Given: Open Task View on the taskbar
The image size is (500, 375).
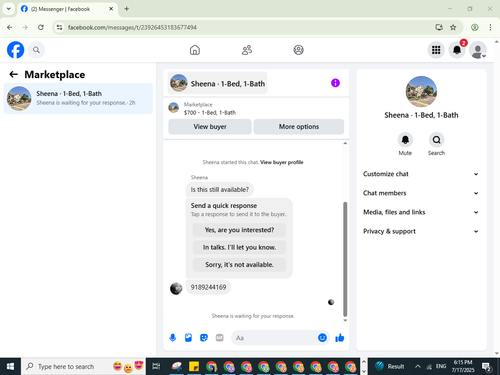Looking at the screenshot, I should 156,366.
